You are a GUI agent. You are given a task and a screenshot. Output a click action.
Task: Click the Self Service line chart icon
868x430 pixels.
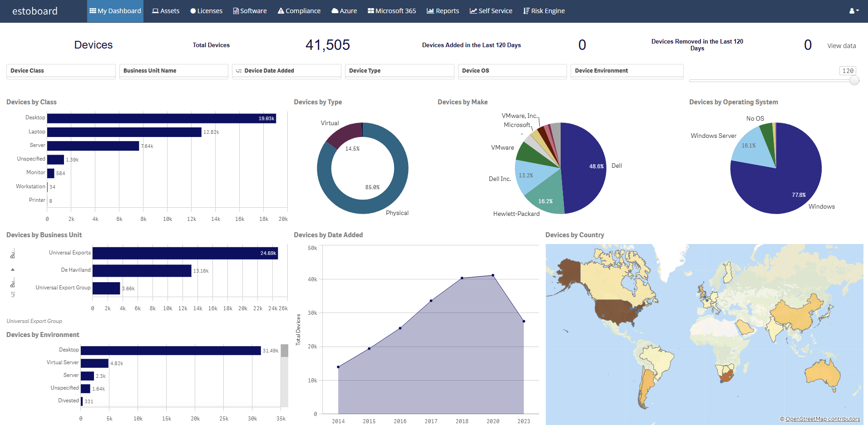coord(473,11)
